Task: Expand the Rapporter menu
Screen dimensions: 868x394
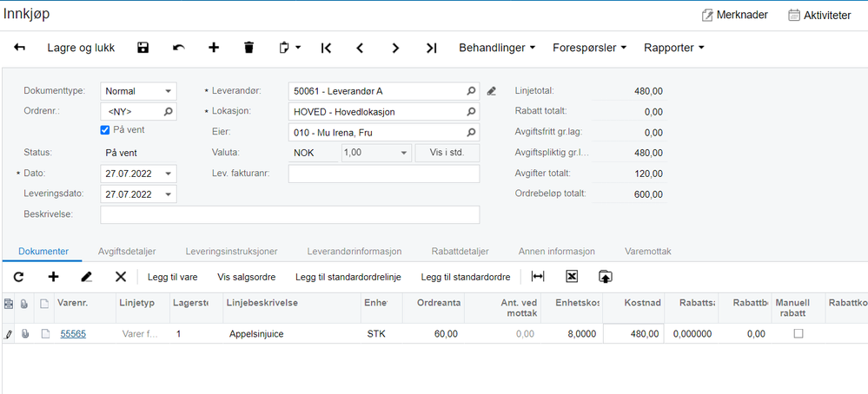Action: [x=673, y=48]
